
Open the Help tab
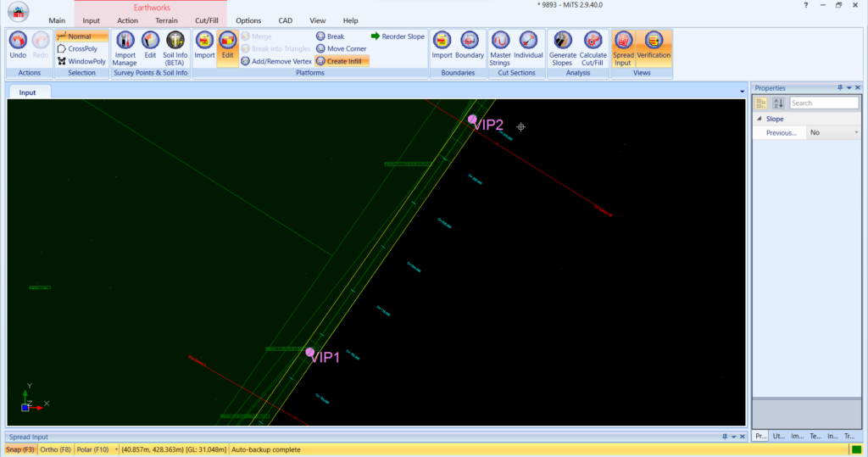tap(350, 20)
